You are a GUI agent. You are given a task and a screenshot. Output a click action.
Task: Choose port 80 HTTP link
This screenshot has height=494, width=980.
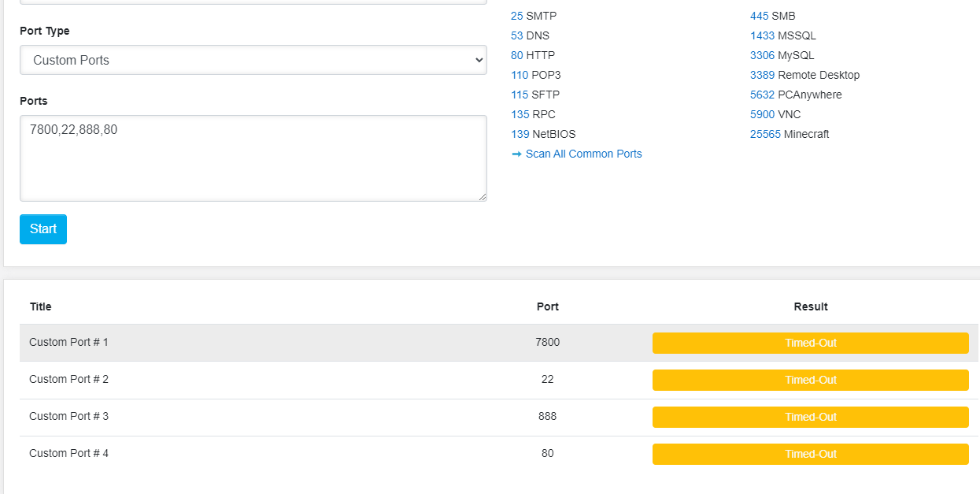(517, 55)
